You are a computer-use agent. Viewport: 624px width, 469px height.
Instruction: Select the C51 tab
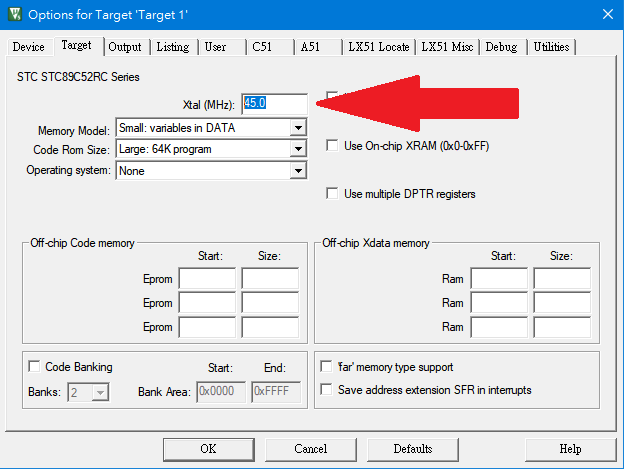click(262, 47)
